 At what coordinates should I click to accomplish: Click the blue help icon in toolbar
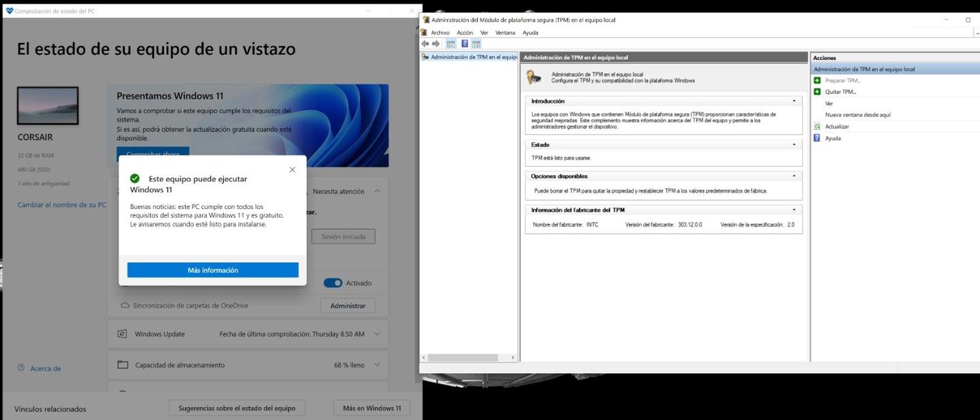(465, 44)
